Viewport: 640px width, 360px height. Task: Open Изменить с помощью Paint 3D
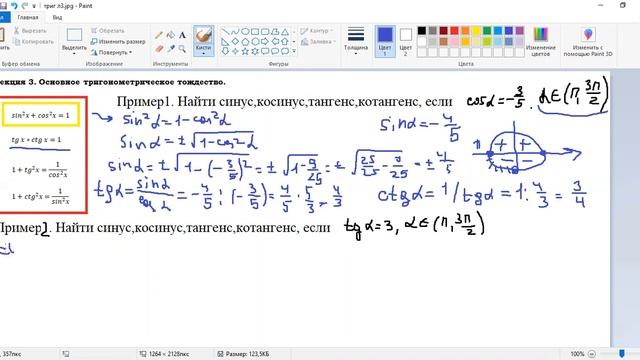click(x=588, y=42)
